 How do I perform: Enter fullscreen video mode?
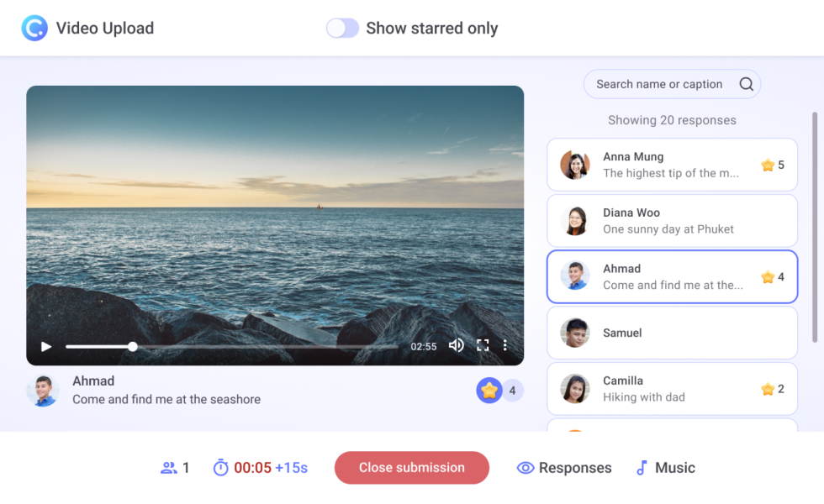(x=483, y=345)
